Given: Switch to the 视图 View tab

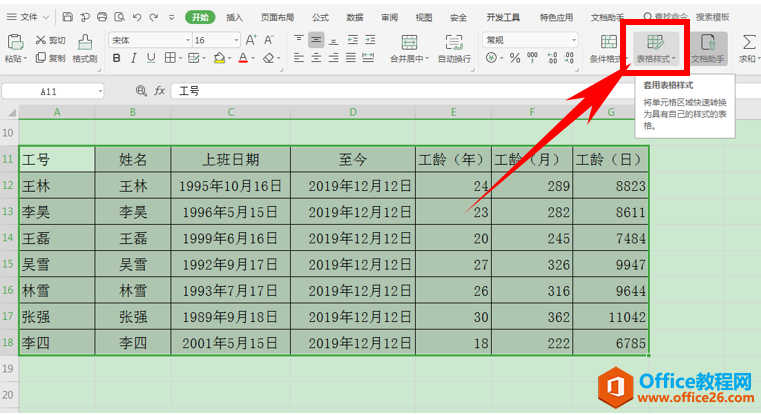Looking at the screenshot, I should tap(424, 17).
